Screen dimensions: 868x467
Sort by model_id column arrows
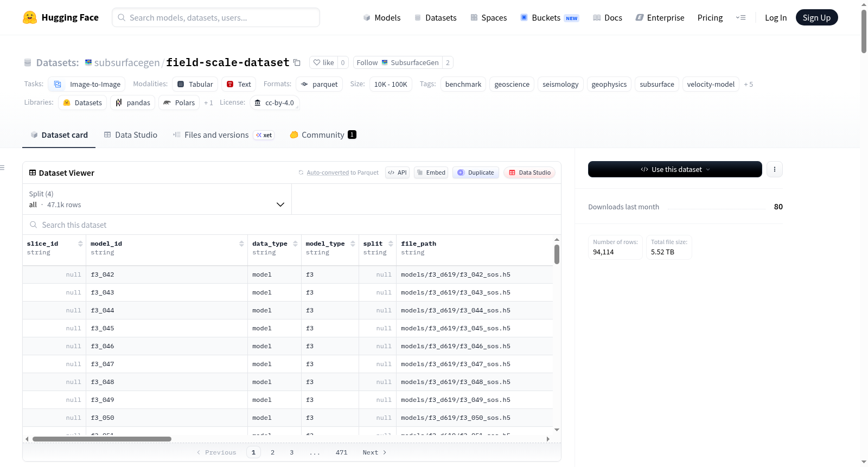coord(241,244)
